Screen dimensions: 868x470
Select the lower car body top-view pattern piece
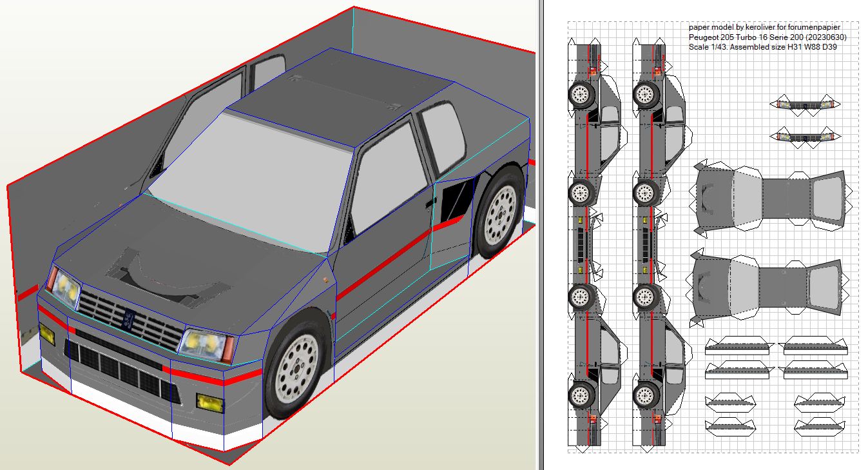pos(767,283)
